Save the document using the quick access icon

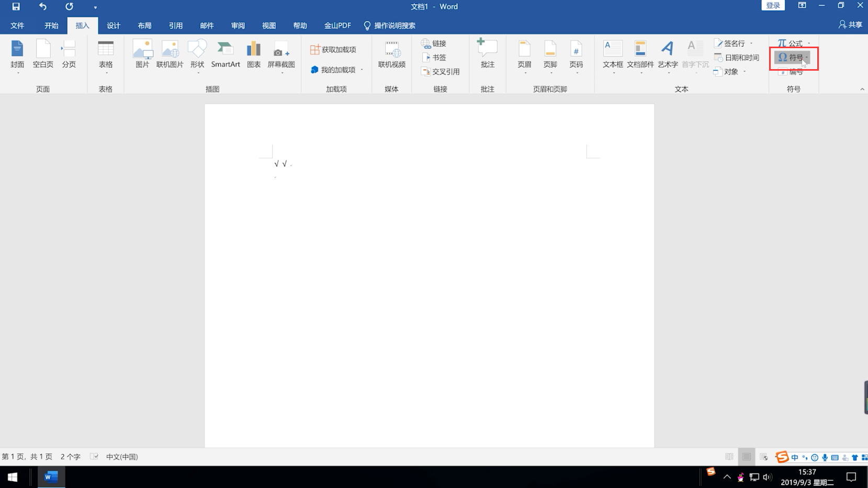(16, 7)
